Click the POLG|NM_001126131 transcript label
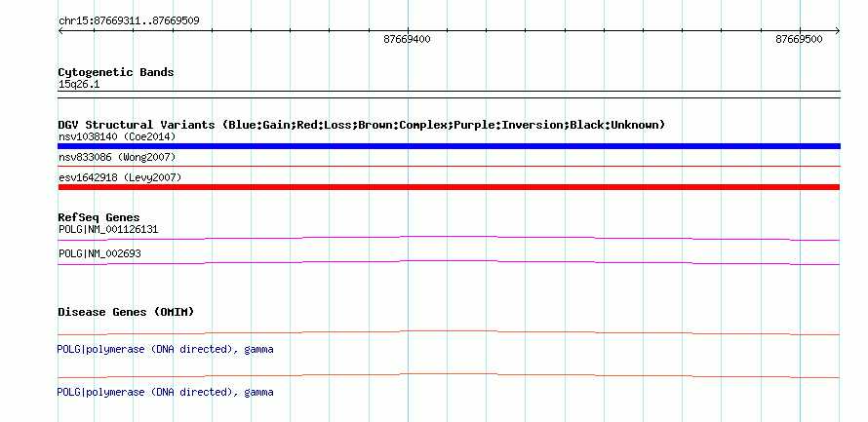 (108, 229)
